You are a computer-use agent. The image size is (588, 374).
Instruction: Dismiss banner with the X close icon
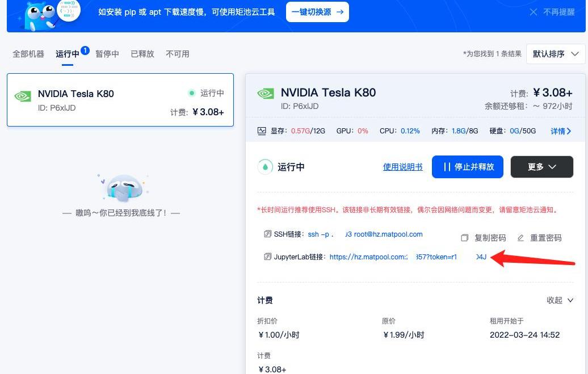coord(534,12)
